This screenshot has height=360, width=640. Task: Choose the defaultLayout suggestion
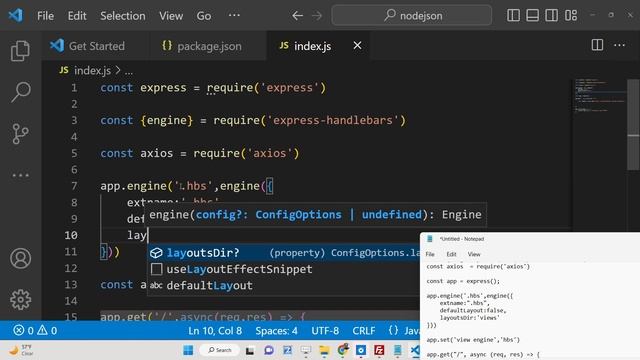point(283,285)
